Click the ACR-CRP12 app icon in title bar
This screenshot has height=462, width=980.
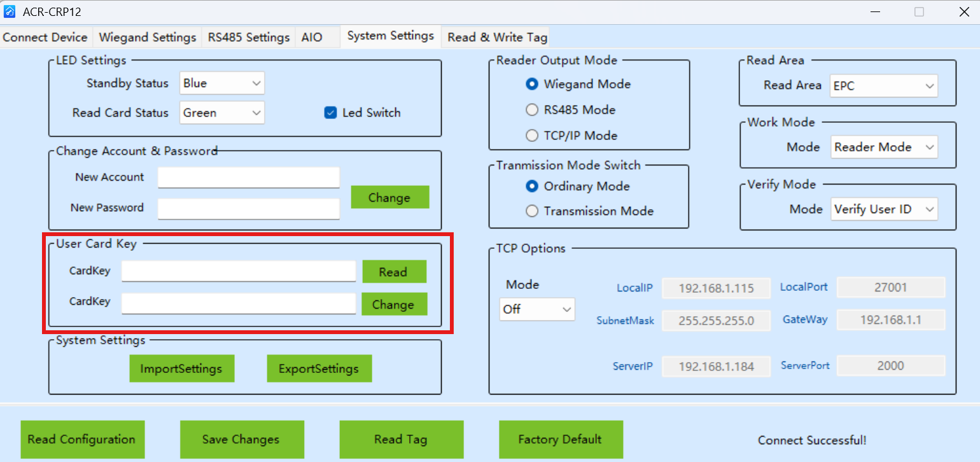[10, 11]
